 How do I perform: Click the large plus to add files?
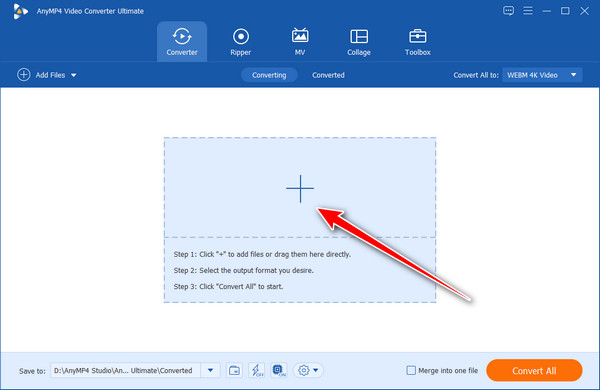[x=300, y=188]
